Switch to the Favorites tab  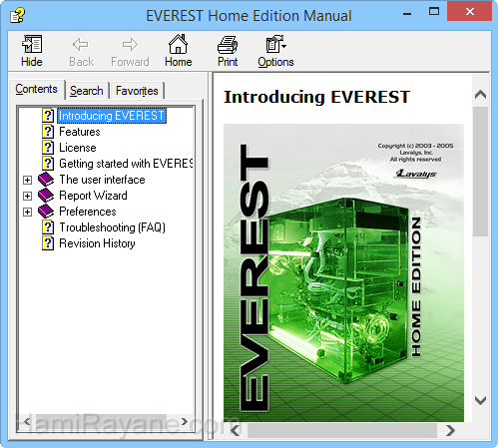coord(137,91)
